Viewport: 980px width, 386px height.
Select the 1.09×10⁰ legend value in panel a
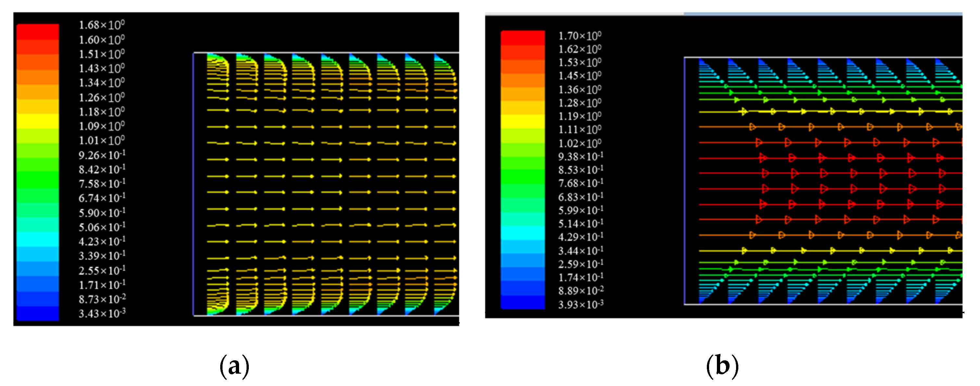click(102, 126)
